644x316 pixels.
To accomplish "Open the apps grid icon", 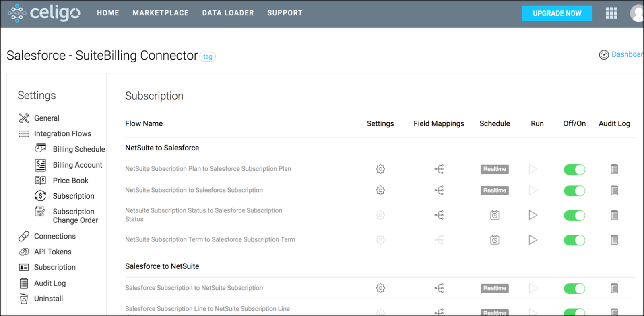I will 611,13.
